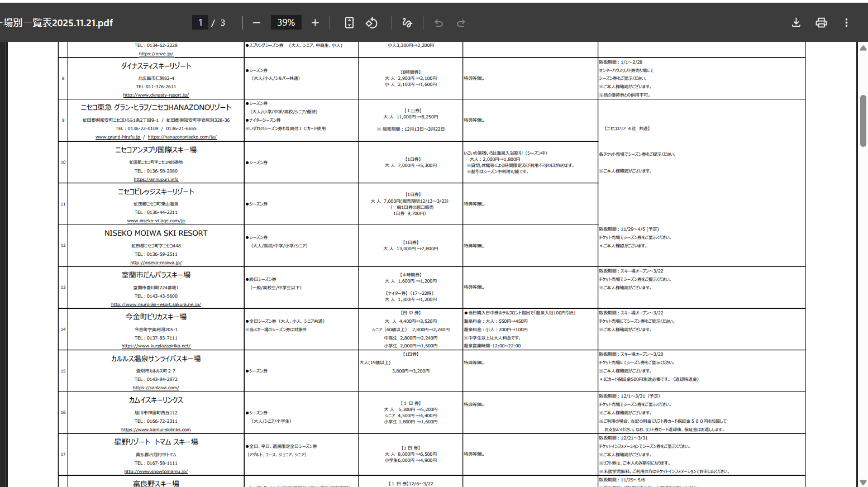Open the annupuri.info website link

click(156, 179)
